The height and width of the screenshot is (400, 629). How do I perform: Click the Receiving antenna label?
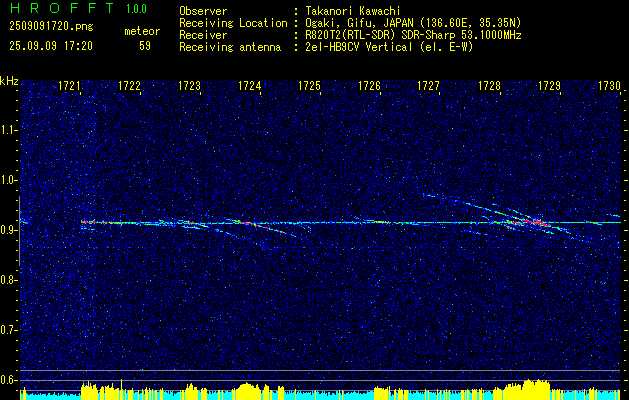tap(230, 47)
